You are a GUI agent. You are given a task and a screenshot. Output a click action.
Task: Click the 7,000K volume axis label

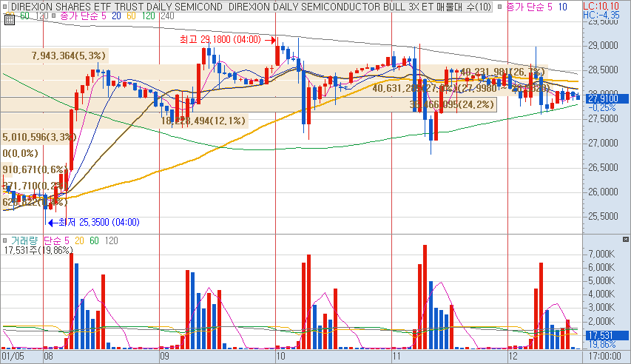[x=601, y=254]
